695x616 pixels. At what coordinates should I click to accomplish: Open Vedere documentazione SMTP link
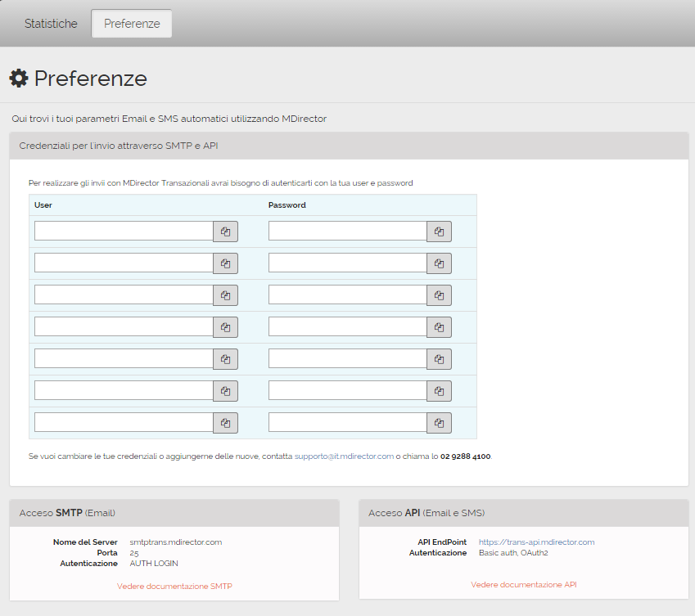tap(174, 586)
